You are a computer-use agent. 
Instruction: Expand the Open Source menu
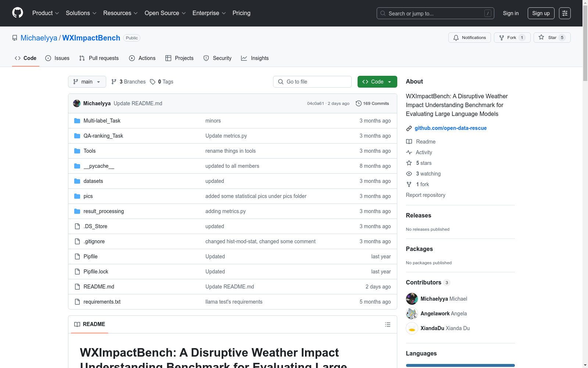tap(165, 13)
